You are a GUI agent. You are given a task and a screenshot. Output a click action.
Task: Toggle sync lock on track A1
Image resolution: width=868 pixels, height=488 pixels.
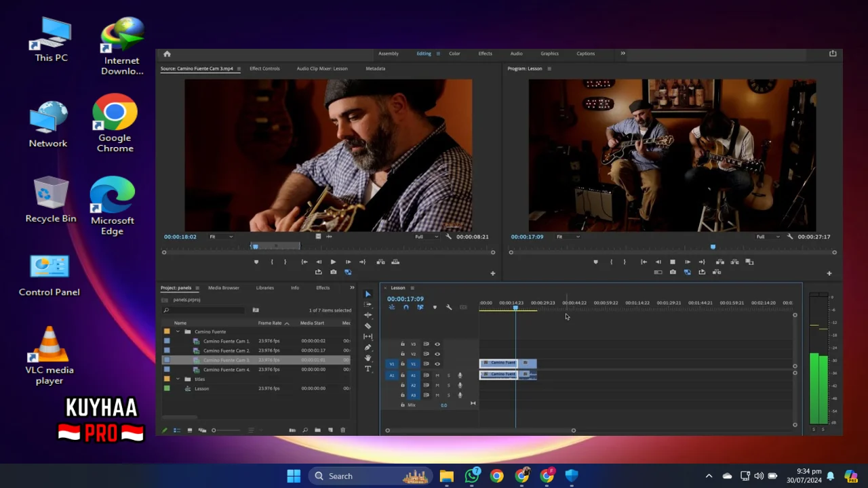pos(426,375)
